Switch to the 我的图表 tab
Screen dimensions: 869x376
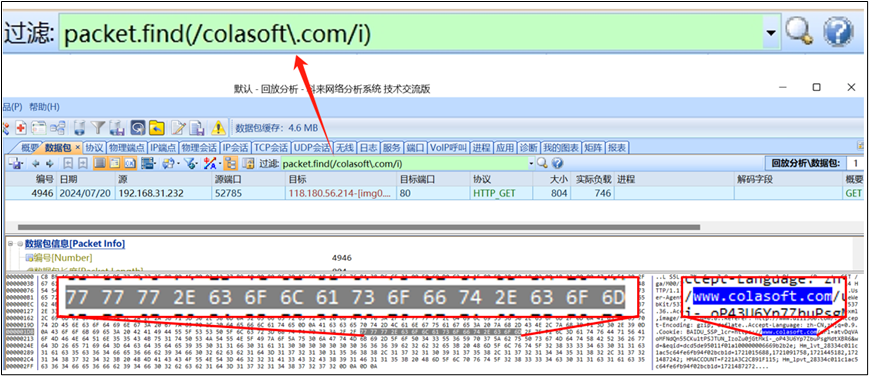(x=560, y=148)
